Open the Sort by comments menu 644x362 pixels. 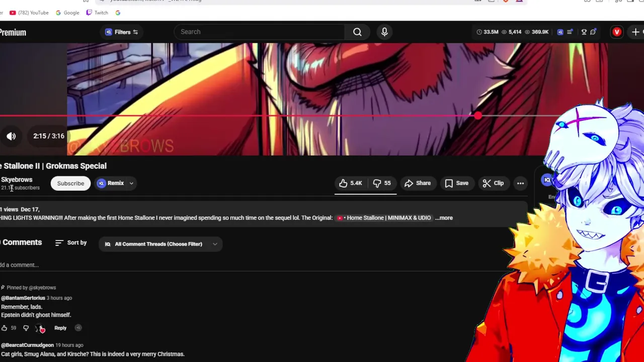click(x=71, y=243)
